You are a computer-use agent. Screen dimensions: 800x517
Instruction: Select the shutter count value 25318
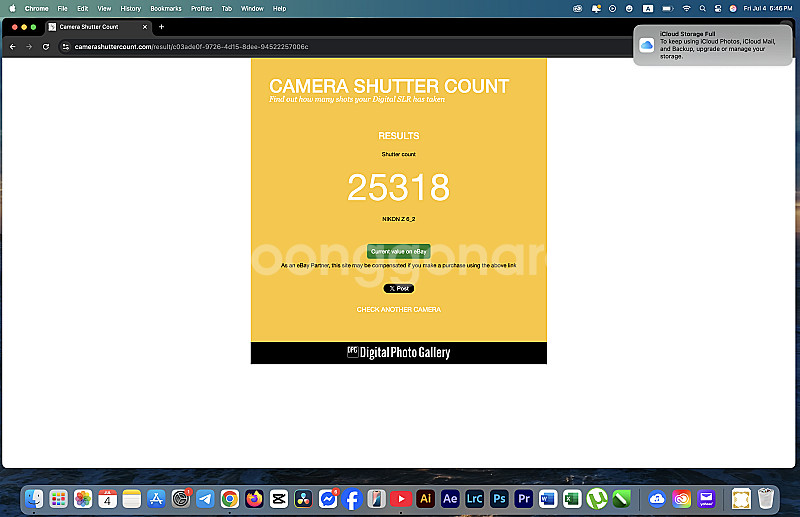[398, 187]
